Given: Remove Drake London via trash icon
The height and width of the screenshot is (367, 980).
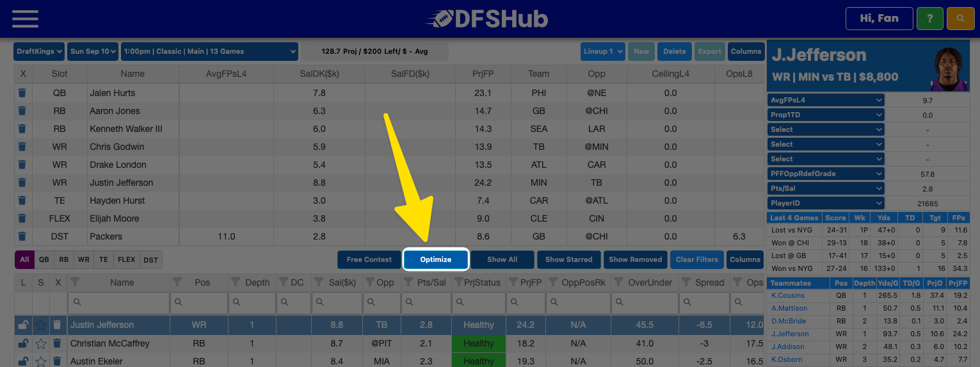Looking at the screenshot, I should point(22,165).
